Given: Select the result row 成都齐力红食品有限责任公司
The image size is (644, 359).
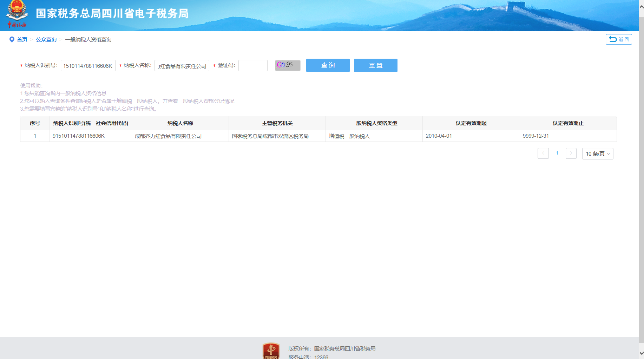Looking at the screenshot, I should pyautogui.click(x=168, y=136).
